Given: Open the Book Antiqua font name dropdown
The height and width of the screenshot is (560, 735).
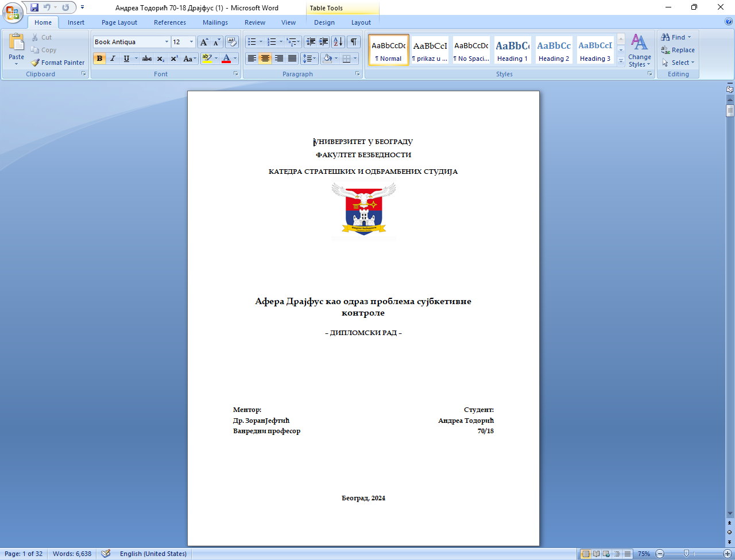Looking at the screenshot, I should pos(167,42).
